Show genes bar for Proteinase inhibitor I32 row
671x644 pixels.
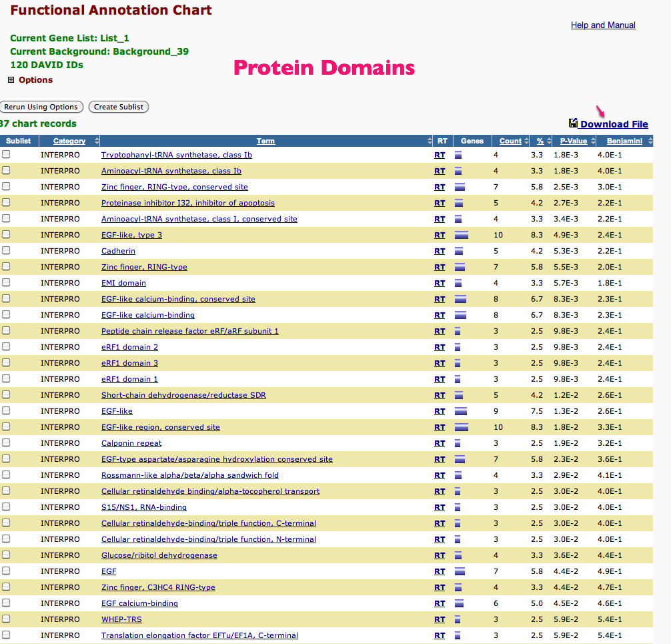click(x=459, y=203)
